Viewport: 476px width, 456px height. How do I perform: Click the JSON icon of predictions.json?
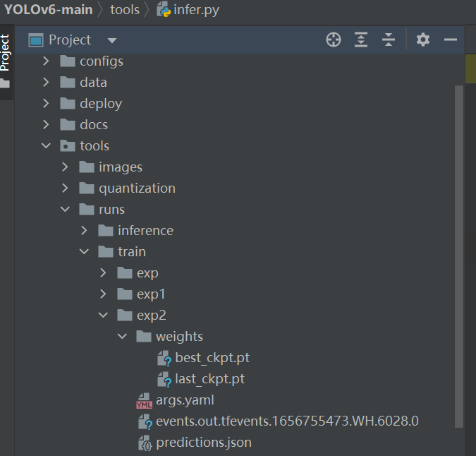tap(145, 443)
